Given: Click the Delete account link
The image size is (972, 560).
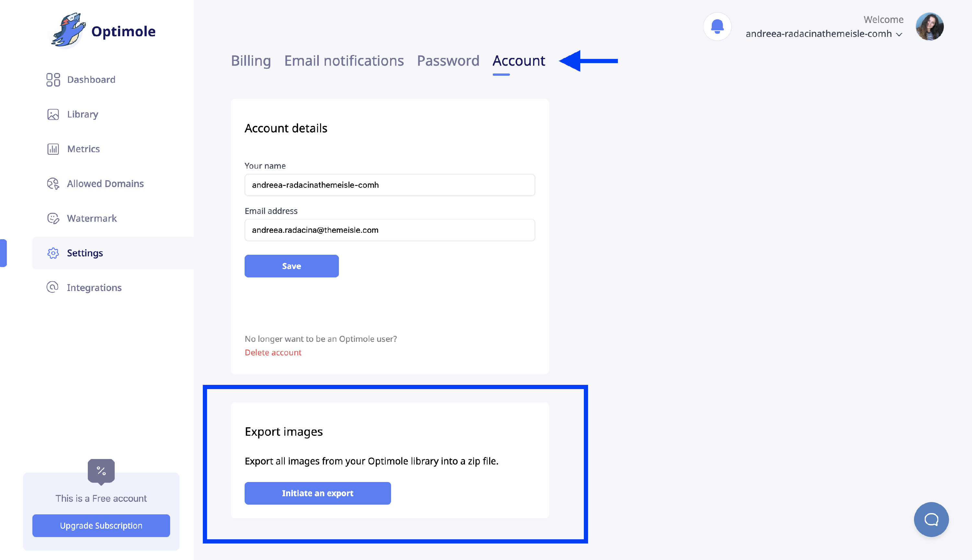Looking at the screenshot, I should tap(273, 352).
